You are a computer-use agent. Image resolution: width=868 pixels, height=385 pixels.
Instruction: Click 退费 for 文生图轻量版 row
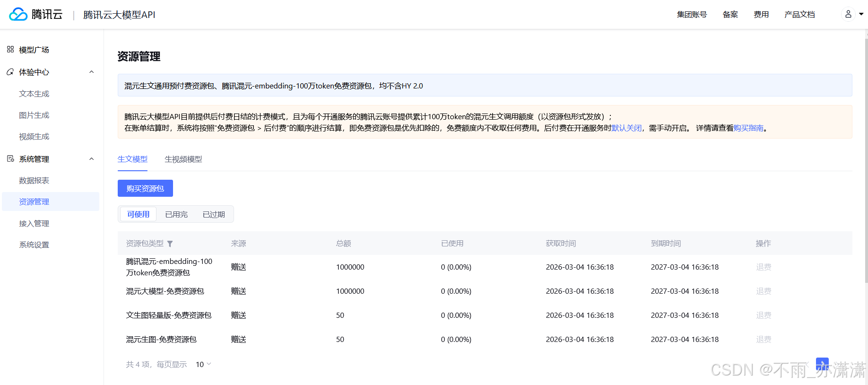(764, 315)
